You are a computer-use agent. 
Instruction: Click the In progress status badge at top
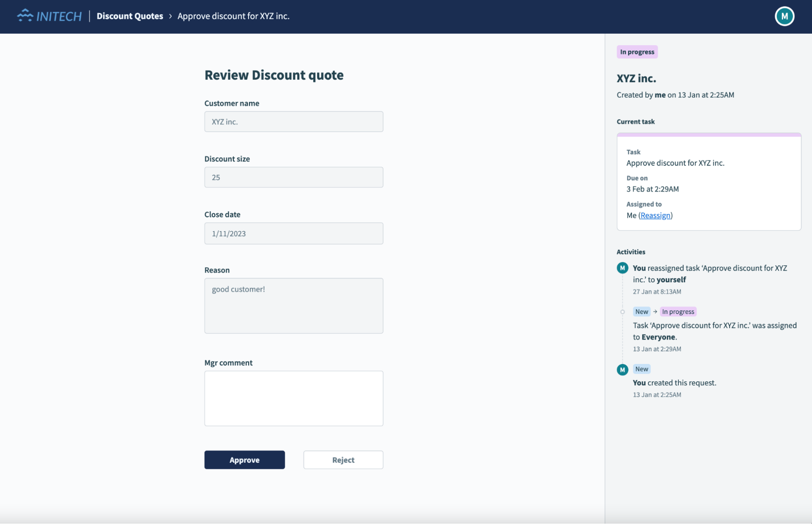coord(637,52)
